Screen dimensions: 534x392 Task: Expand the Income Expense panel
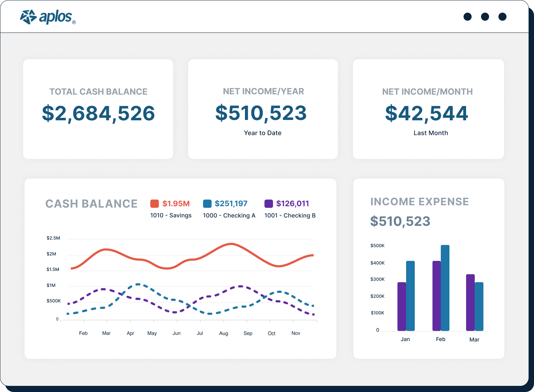(429, 267)
